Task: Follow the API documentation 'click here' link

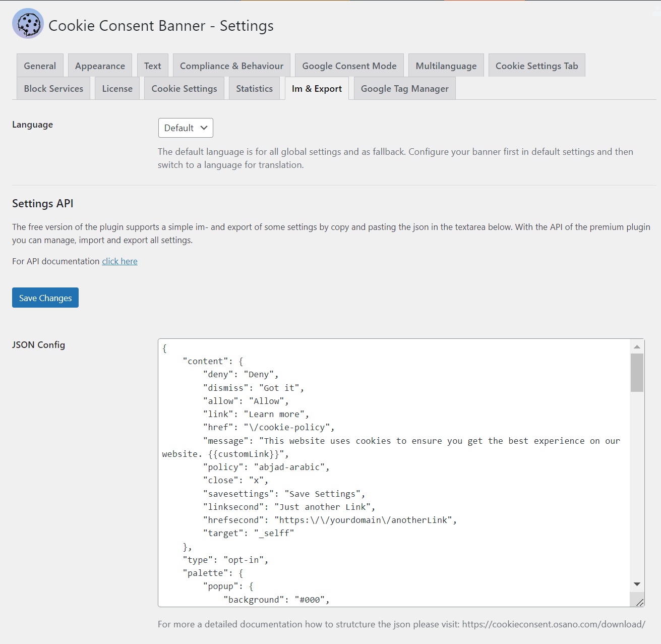Action: click(x=119, y=261)
